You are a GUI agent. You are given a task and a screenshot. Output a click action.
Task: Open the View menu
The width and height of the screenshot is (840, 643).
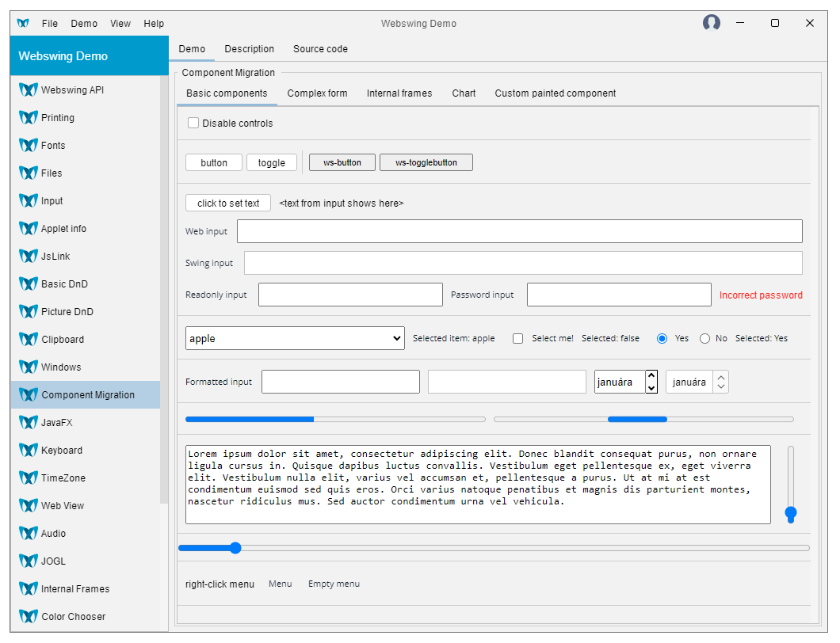click(120, 24)
